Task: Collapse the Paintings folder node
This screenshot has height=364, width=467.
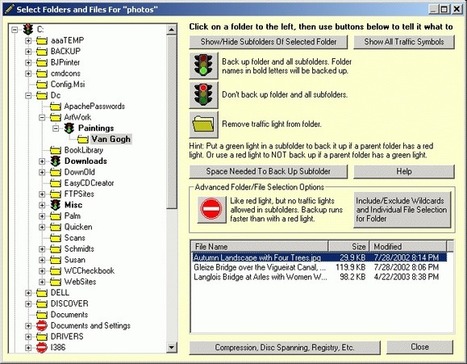Action: coord(56,128)
